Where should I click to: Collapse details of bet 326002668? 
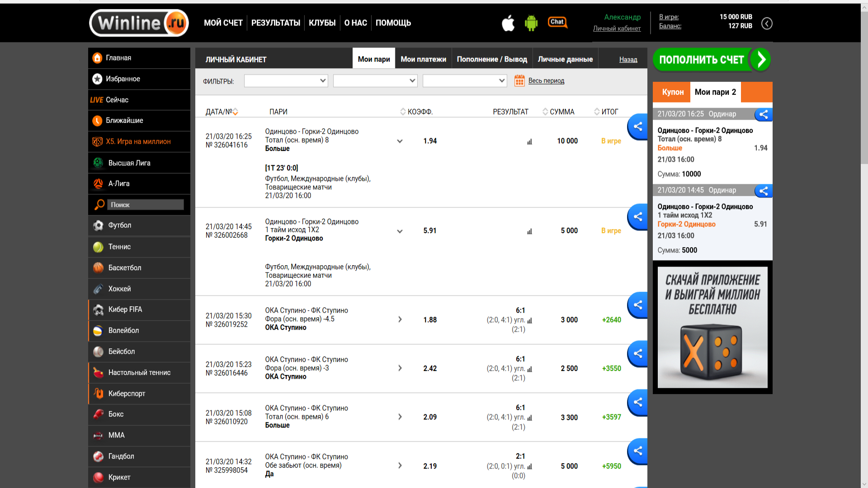point(400,231)
